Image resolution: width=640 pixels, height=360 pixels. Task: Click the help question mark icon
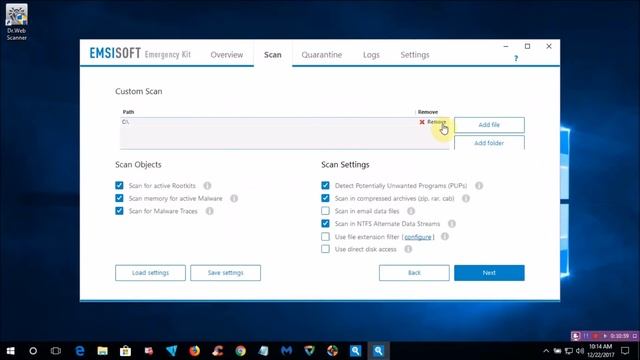pos(516,58)
